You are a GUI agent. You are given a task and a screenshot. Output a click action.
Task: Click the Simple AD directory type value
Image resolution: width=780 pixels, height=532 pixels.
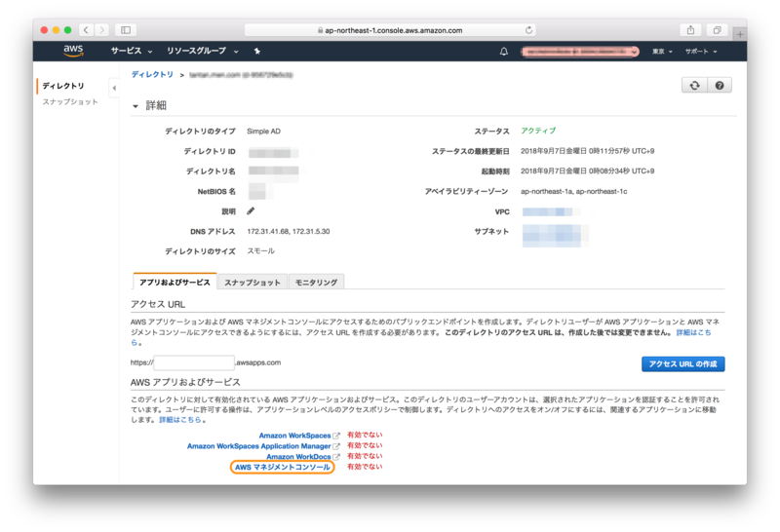pos(263,132)
